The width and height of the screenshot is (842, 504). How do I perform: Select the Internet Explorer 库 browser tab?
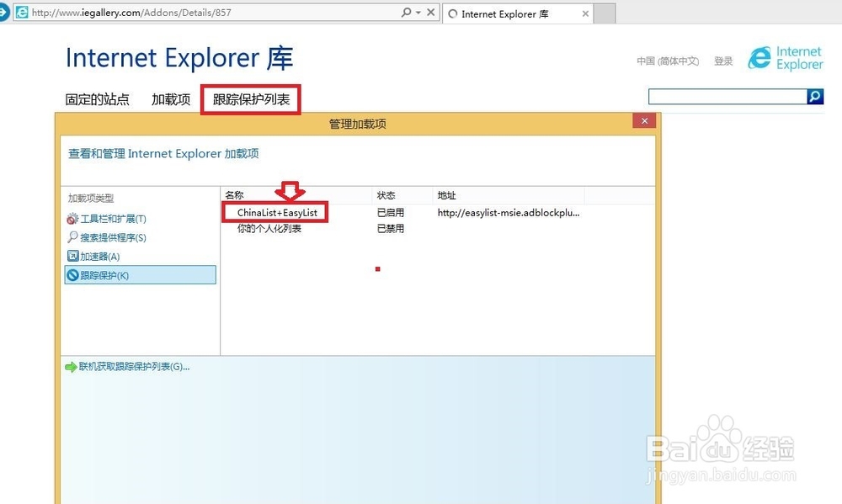coord(518,14)
